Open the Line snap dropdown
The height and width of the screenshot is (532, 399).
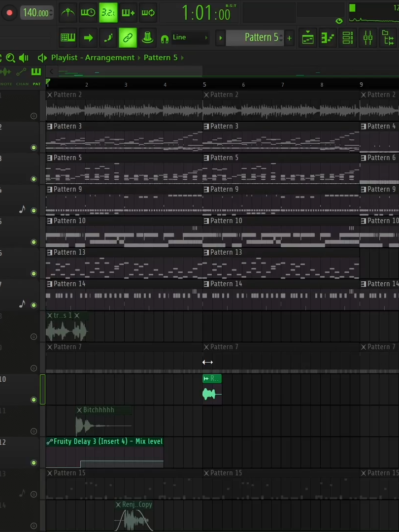coord(190,37)
